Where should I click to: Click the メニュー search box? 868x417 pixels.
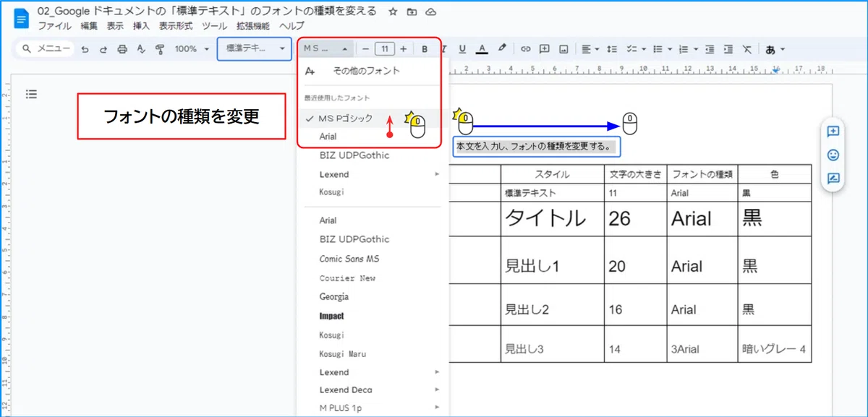click(46, 49)
